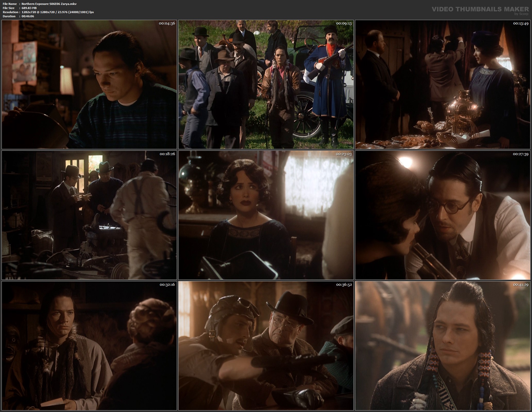Click the thumbnail timestamped 00:36:52

[266, 346]
